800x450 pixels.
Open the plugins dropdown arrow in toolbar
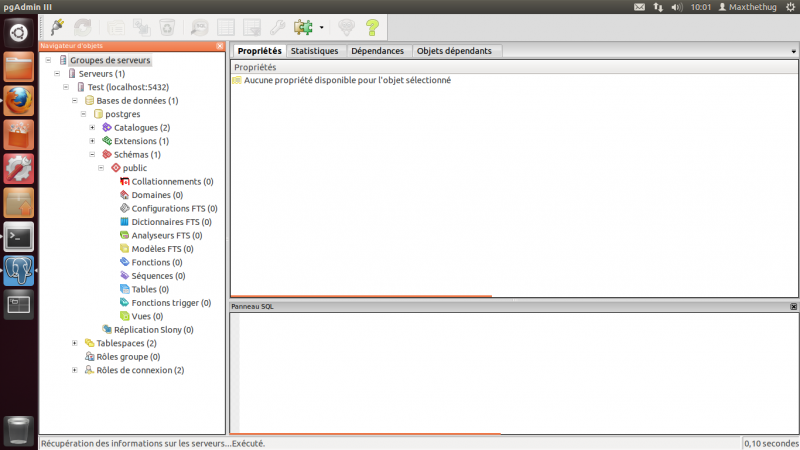tap(321, 27)
